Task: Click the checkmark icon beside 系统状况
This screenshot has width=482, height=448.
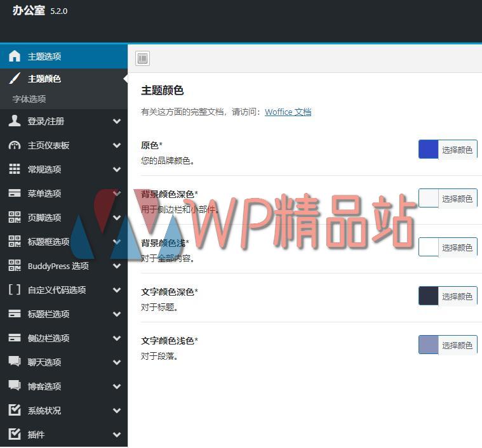Action: [15, 410]
